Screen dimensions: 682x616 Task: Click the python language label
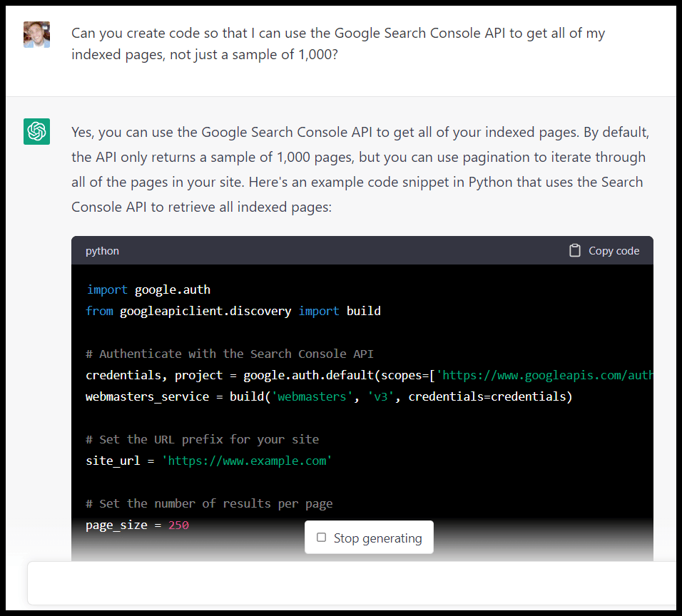(x=102, y=251)
